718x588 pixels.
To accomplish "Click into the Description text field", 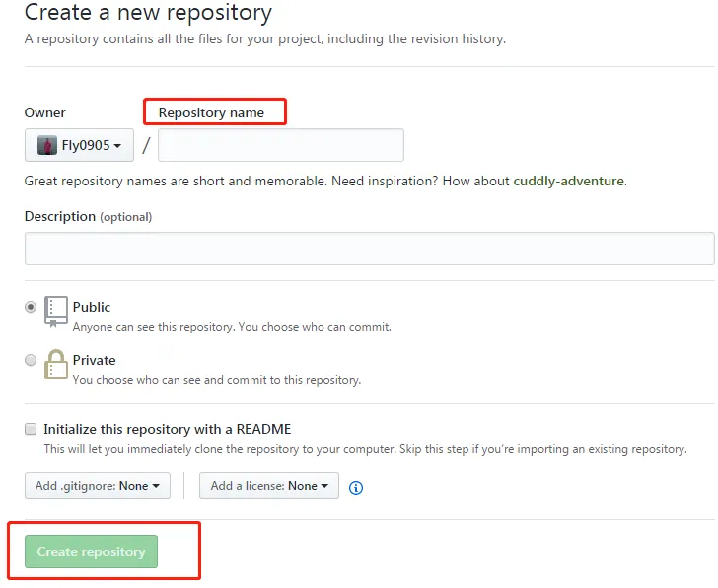I will pos(369,249).
